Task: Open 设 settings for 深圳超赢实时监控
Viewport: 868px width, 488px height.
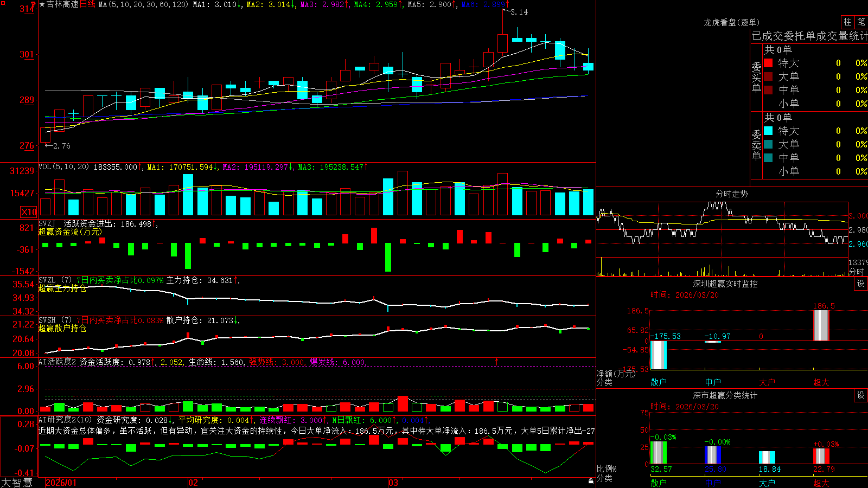Action: pos(861,284)
